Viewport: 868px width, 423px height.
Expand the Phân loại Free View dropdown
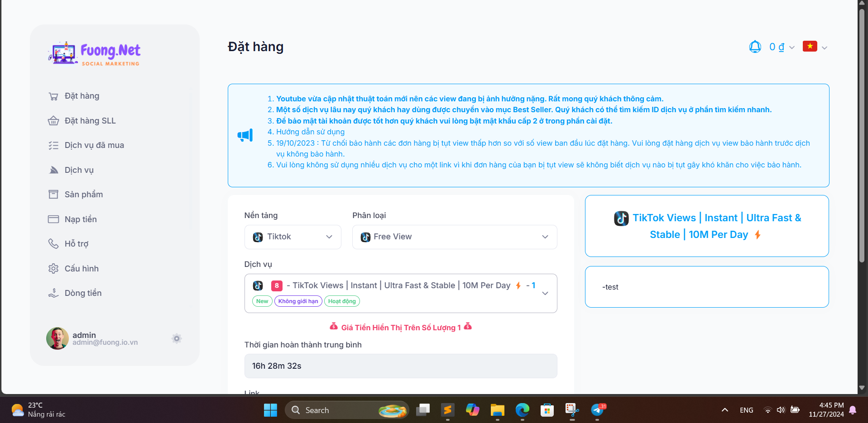[454, 237]
